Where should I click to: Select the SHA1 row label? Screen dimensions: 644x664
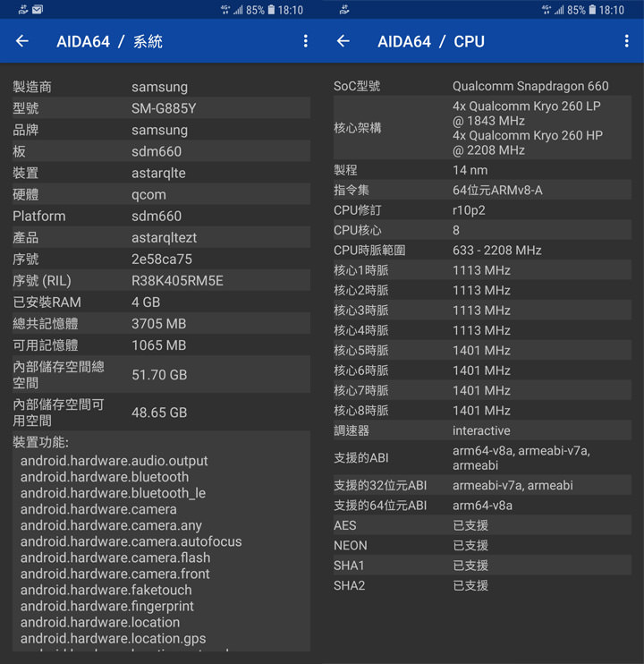[349, 566]
